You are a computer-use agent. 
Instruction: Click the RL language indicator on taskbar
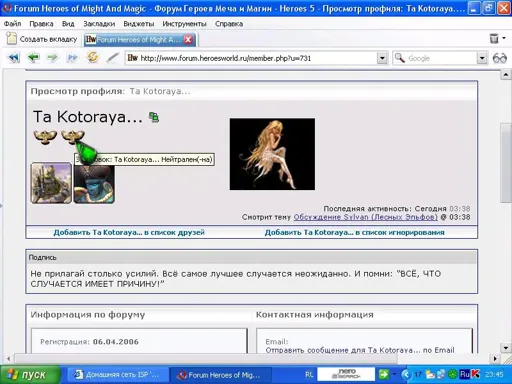point(309,374)
